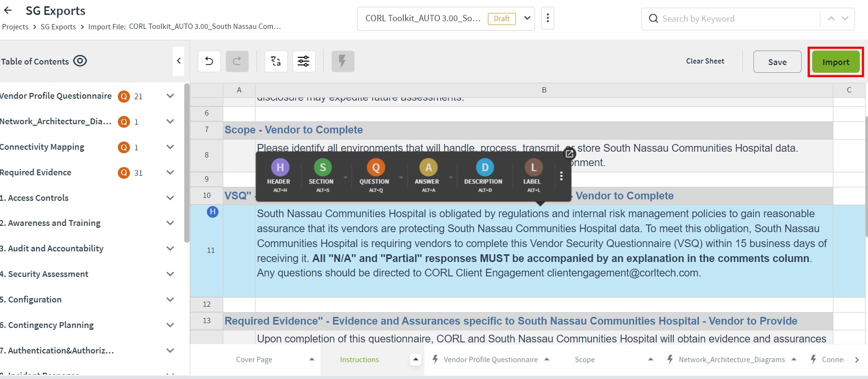868x379 pixels.
Task: Expand Vendor Profile Questionnaire section
Action: pos(170,96)
